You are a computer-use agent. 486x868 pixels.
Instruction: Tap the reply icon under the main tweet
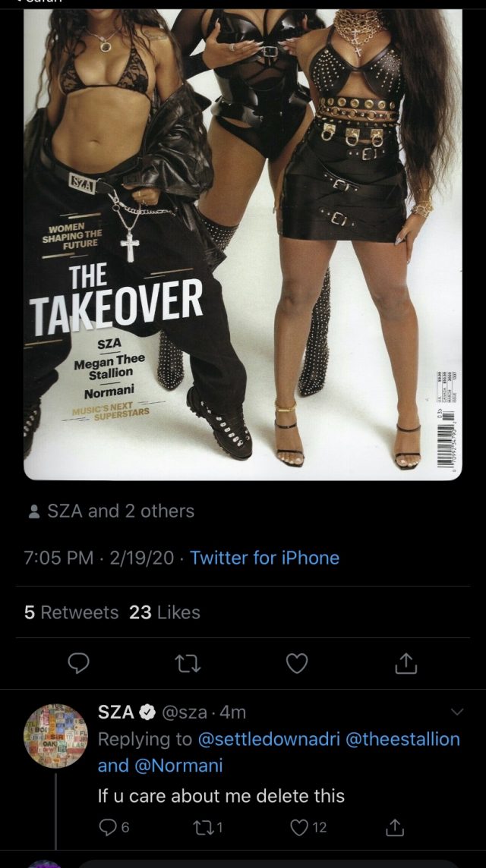coord(79,663)
